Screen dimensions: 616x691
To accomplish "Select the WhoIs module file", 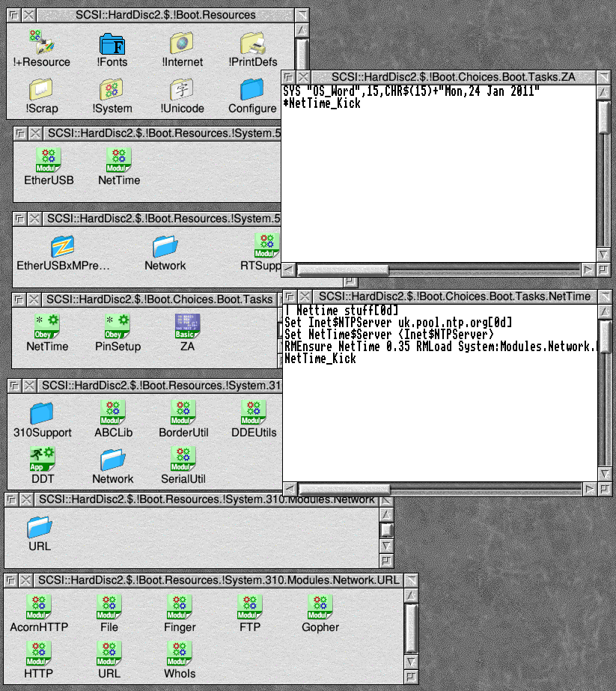I will (x=180, y=653).
